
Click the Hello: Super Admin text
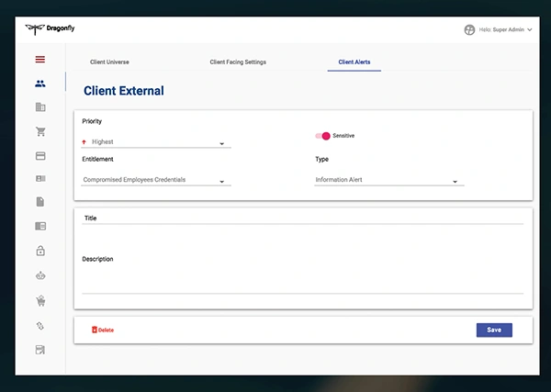(501, 30)
